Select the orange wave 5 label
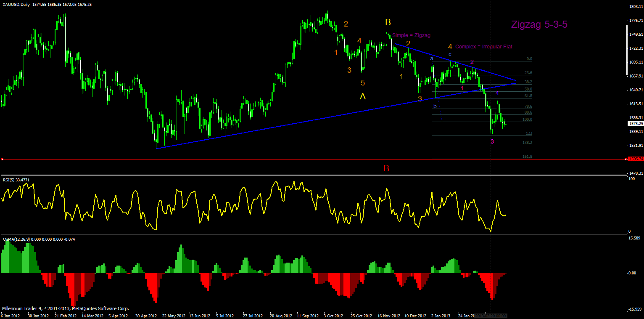The width and height of the screenshot is (644, 319). pos(362,83)
